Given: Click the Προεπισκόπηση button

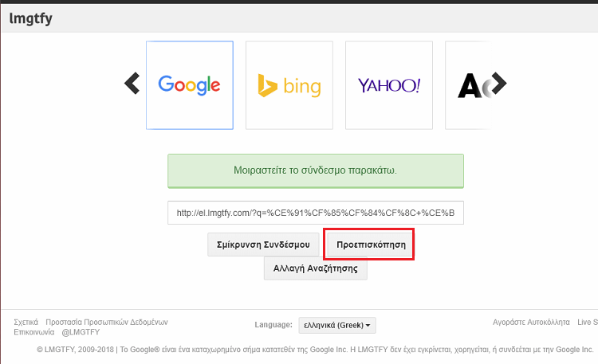Looking at the screenshot, I should tap(371, 245).
